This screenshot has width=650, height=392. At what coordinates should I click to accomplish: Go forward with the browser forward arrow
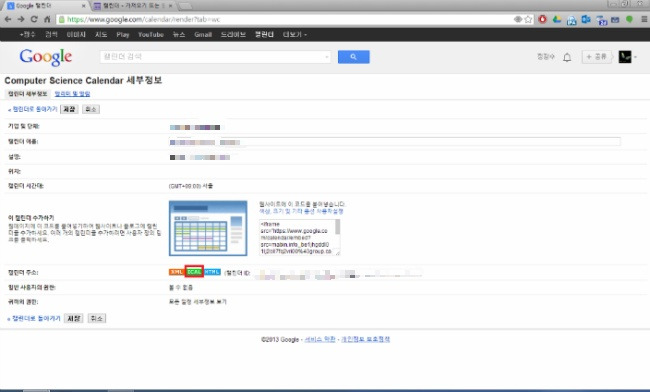coord(21,19)
